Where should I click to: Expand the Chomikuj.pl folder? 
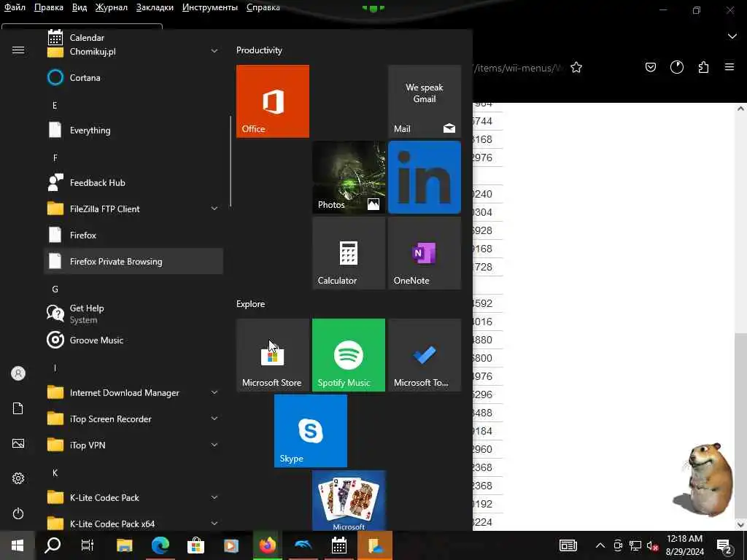(133, 52)
